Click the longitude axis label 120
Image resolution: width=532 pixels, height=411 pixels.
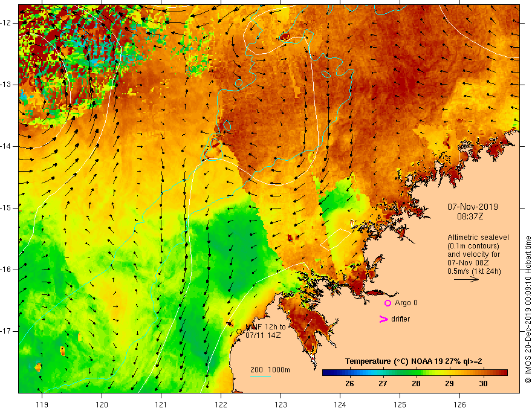pos(102,404)
